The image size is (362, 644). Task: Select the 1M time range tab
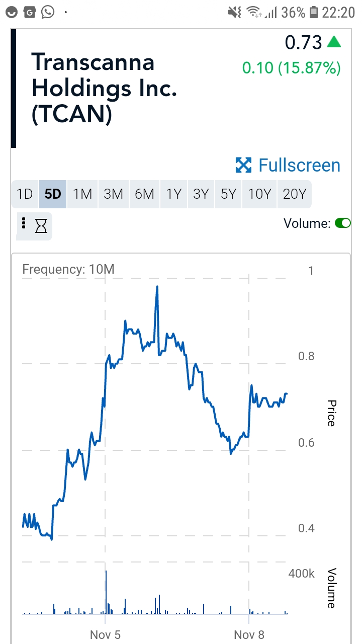pyautogui.click(x=82, y=194)
